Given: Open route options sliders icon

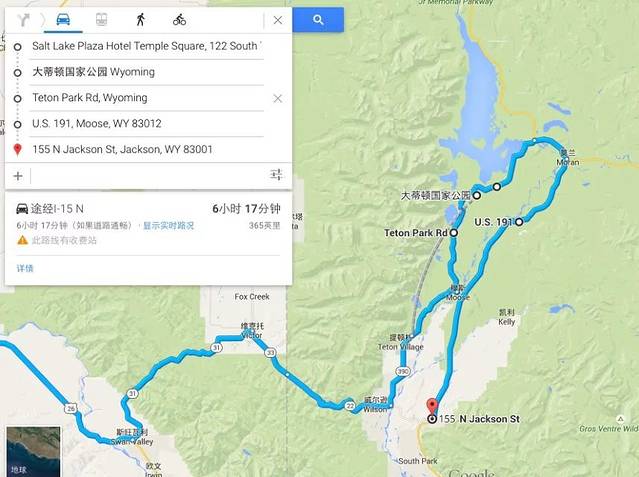Looking at the screenshot, I should [276, 175].
